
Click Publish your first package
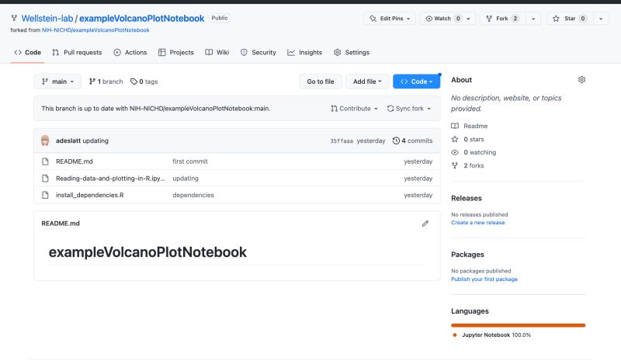coord(484,279)
